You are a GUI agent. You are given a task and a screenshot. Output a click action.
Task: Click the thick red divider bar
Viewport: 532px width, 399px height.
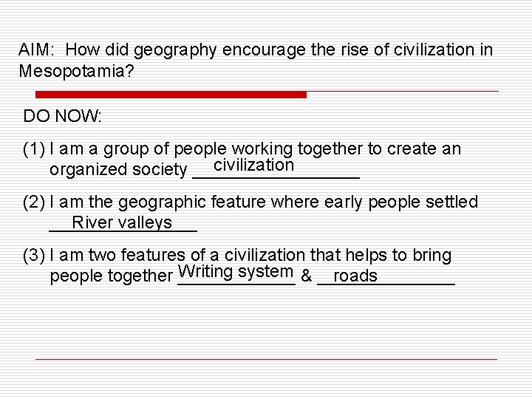pos(171,95)
